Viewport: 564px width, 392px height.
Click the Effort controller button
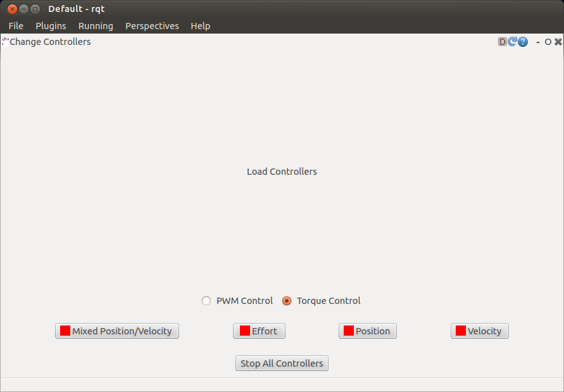tap(259, 331)
